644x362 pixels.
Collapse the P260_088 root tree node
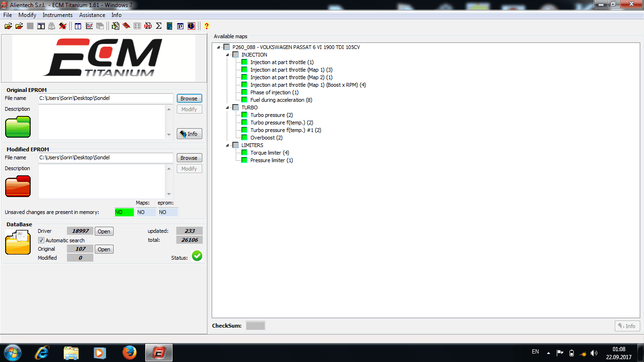pyautogui.click(x=218, y=47)
